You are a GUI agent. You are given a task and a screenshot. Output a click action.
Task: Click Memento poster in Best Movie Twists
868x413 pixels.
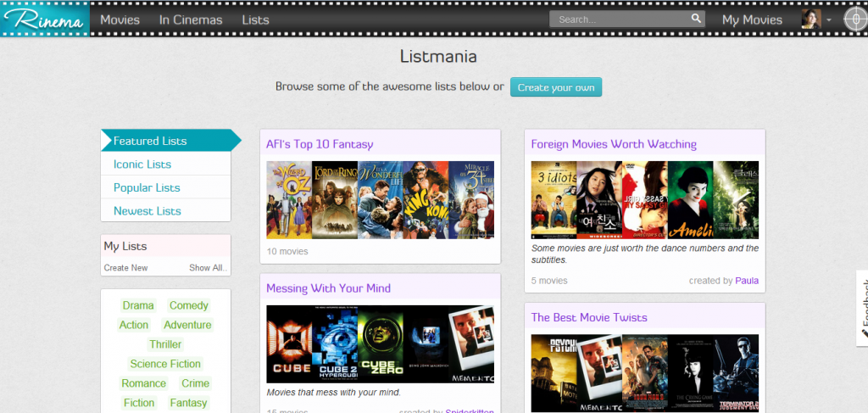click(x=599, y=373)
